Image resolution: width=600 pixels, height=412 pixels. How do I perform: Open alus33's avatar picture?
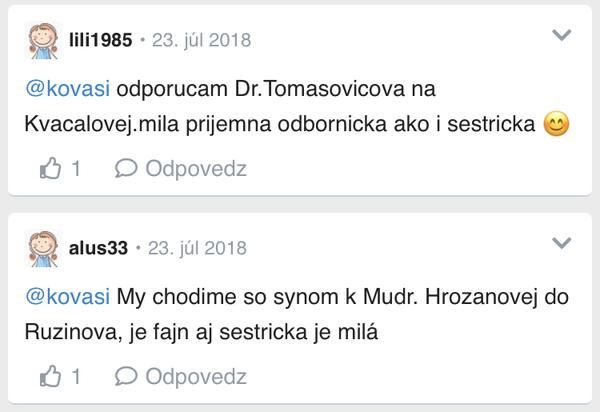[44, 248]
